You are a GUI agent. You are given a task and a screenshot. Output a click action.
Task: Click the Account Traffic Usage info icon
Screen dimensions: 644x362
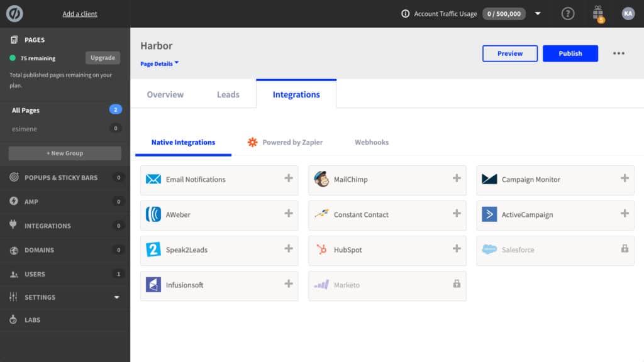[x=405, y=14]
